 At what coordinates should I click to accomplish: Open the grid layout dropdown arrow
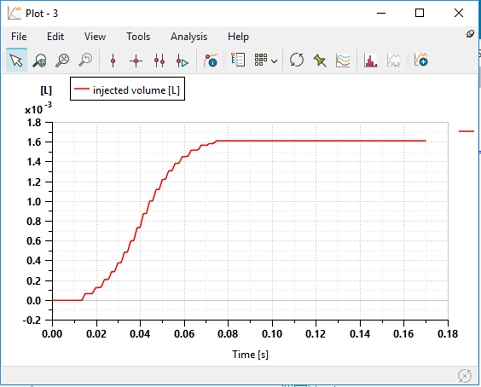click(x=274, y=61)
